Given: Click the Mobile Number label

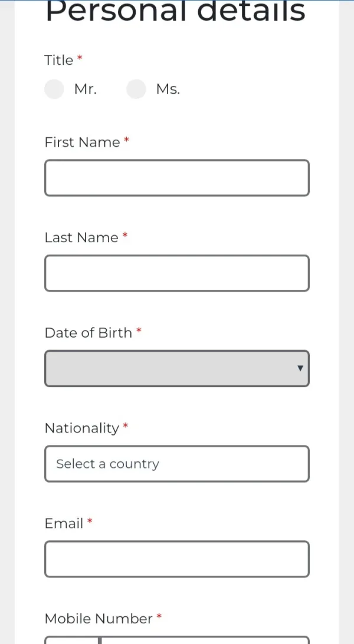Looking at the screenshot, I should (x=99, y=619).
